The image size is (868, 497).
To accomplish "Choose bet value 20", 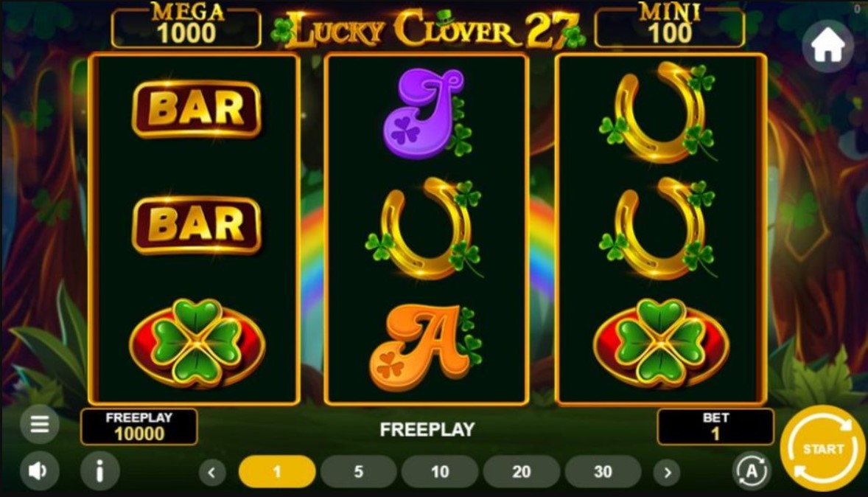I will point(522,471).
